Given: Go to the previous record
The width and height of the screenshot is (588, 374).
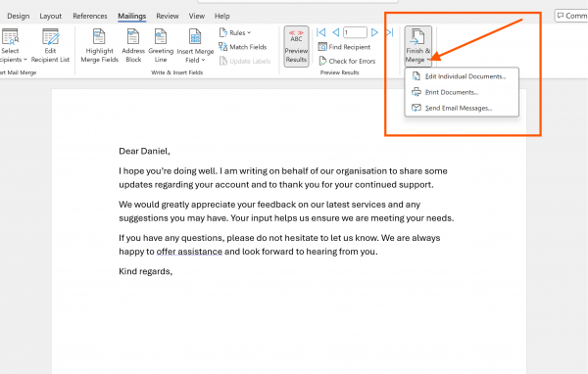Looking at the screenshot, I should tap(336, 32).
